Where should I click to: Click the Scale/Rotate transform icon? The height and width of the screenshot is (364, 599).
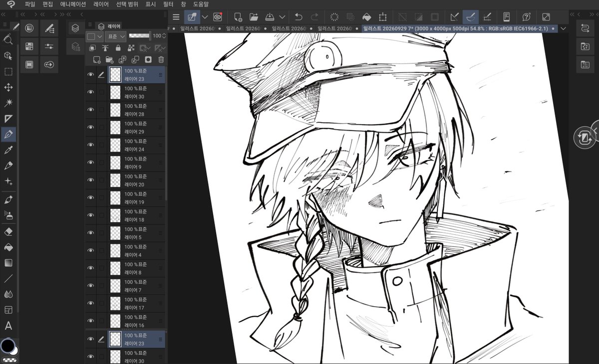point(382,17)
